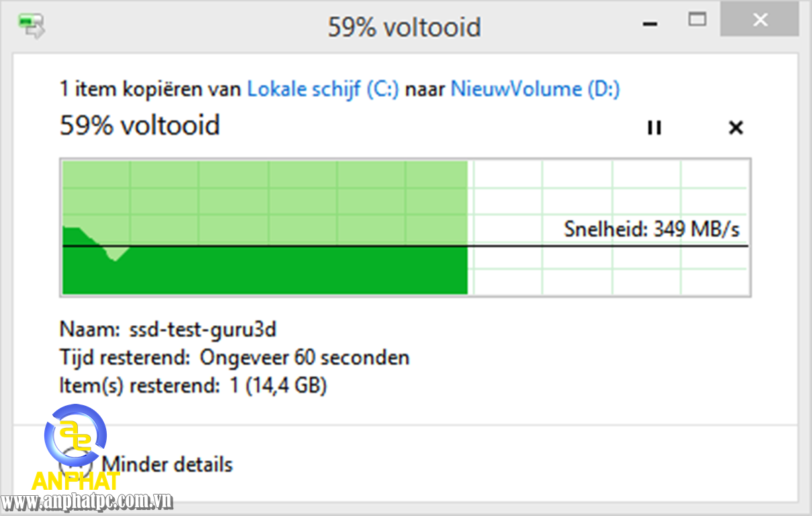Click the speed dip at the graph's start
812x516 pixels.
(x=116, y=253)
